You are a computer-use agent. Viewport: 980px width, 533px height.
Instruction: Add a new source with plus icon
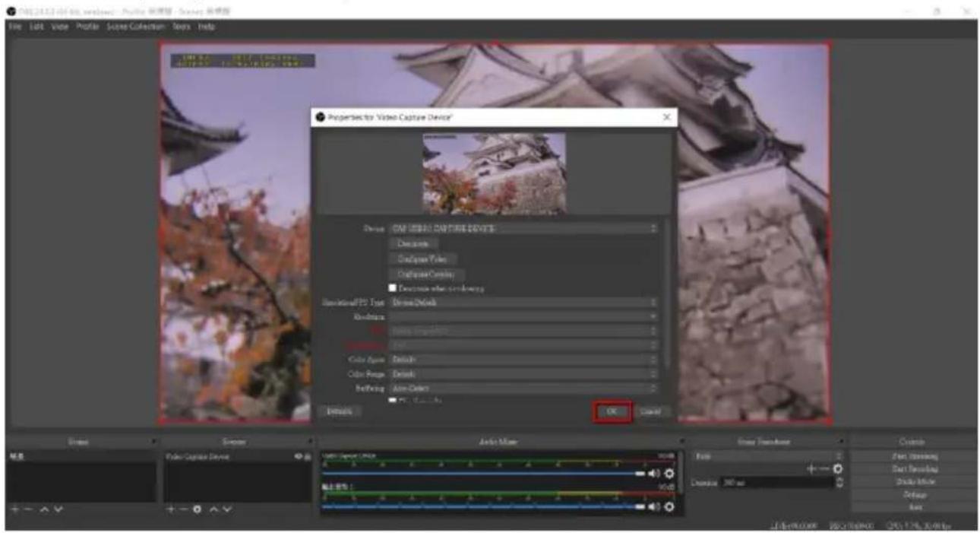click(x=172, y=508)
